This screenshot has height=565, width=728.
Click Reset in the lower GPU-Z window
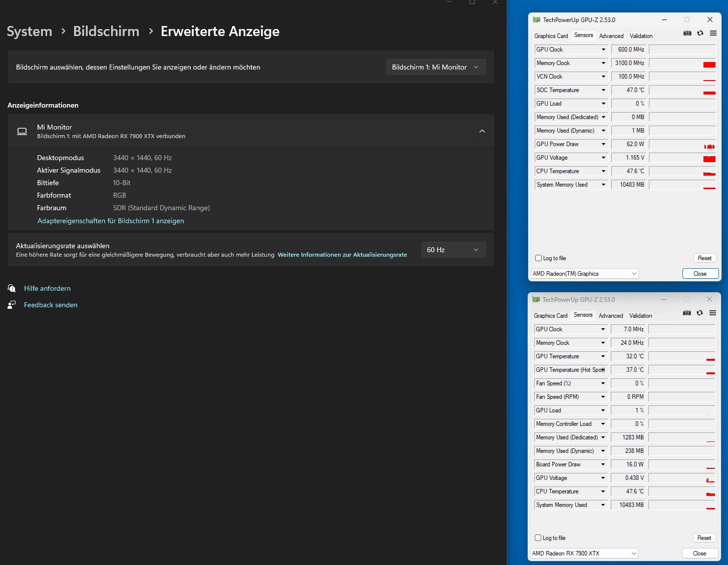704,538
